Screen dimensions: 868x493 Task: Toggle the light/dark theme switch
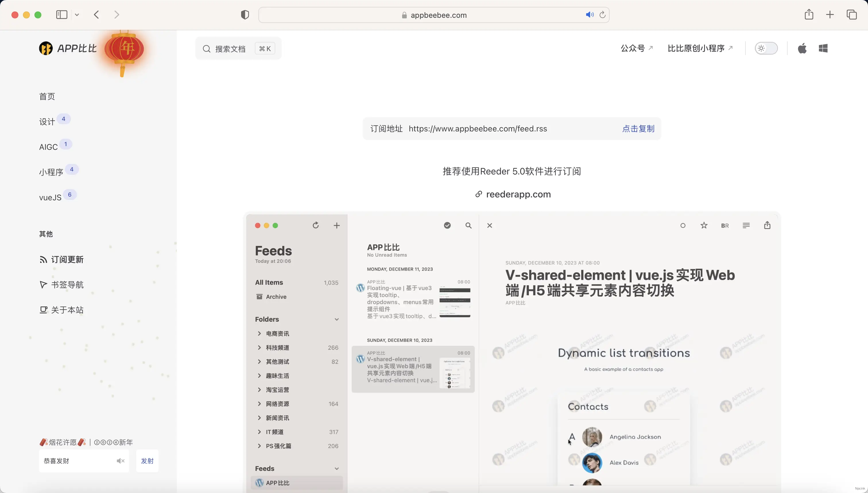point(767,48)
